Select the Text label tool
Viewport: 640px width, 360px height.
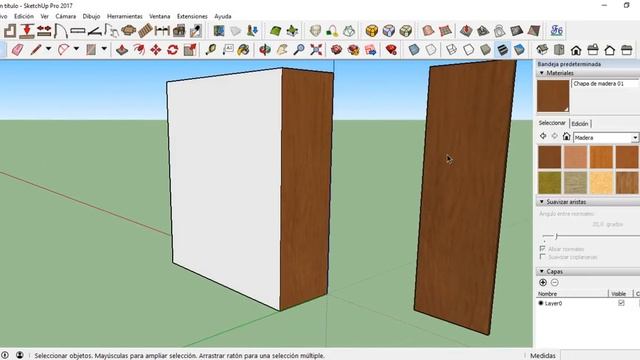click(x=228, y=50)
